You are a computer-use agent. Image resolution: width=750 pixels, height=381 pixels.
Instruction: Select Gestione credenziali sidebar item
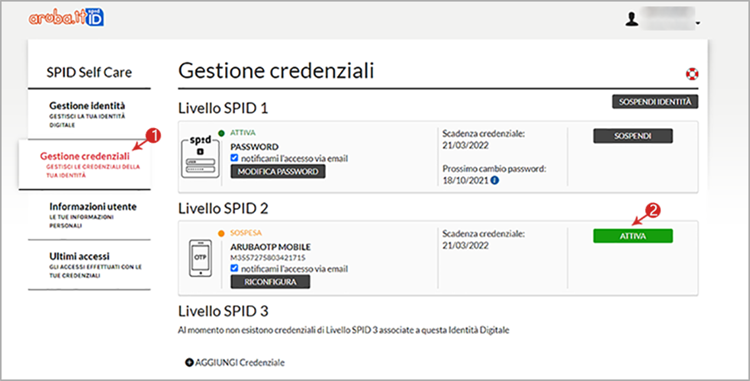click(85, 164)
